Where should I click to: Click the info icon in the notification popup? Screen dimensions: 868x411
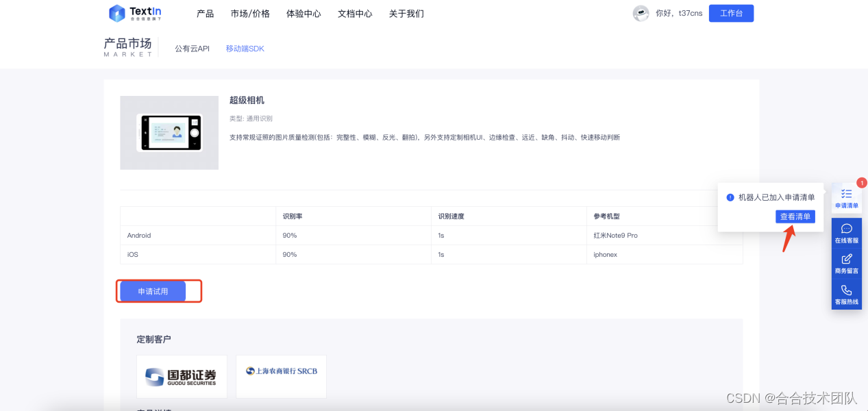(730, 197)
